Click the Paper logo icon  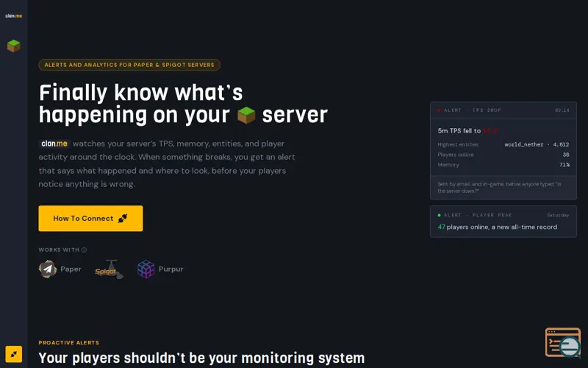tap(48, 269)
